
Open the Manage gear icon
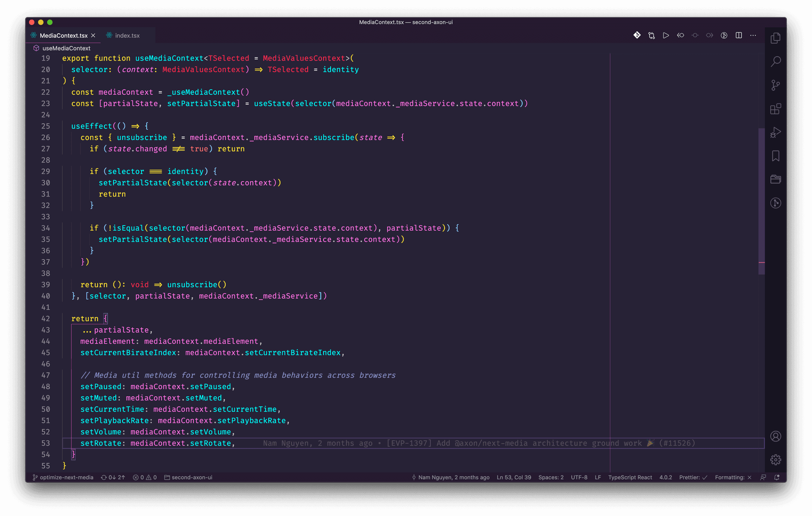(x=776, y=460)
